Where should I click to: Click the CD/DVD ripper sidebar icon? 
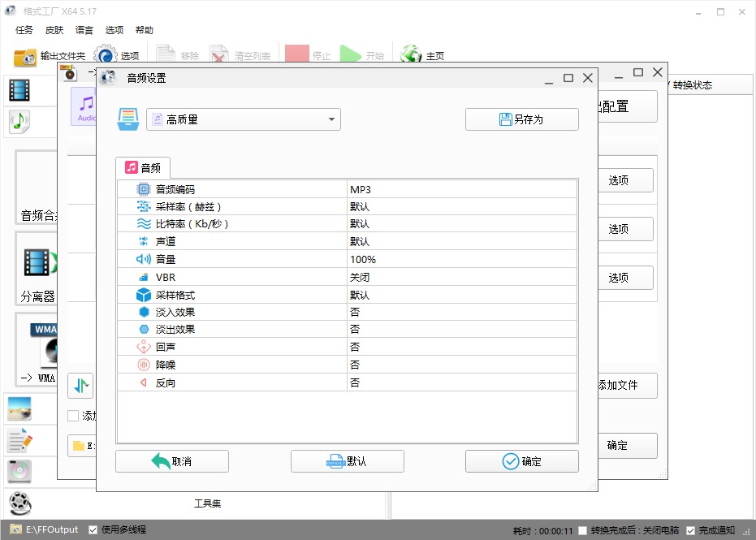coord(19,471)
